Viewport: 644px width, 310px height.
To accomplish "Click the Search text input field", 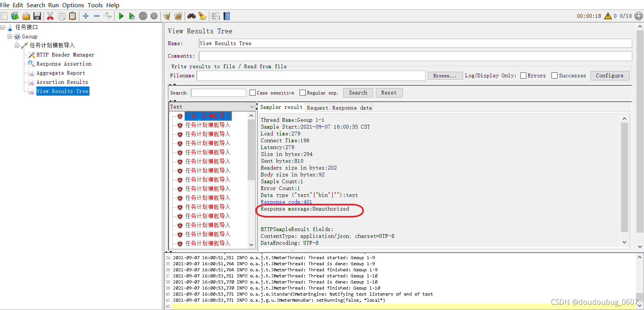I will coord(218,93).
